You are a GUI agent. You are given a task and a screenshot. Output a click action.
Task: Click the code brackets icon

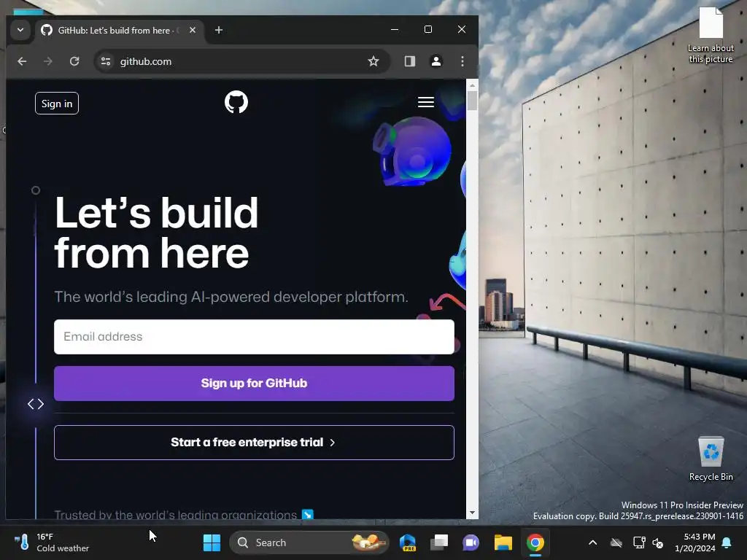point(36,404)
